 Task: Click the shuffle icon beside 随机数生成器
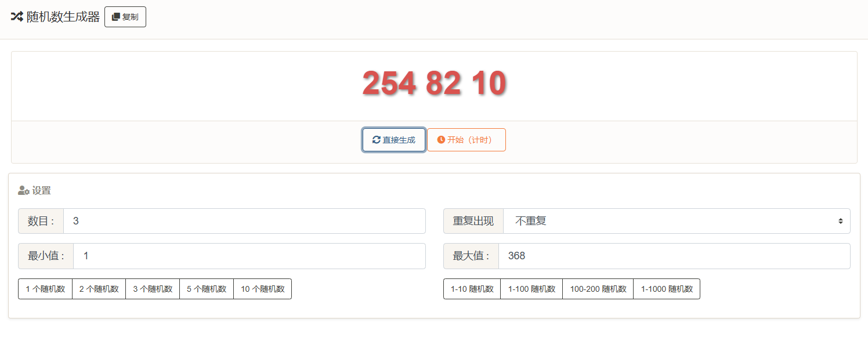(17, 17)
